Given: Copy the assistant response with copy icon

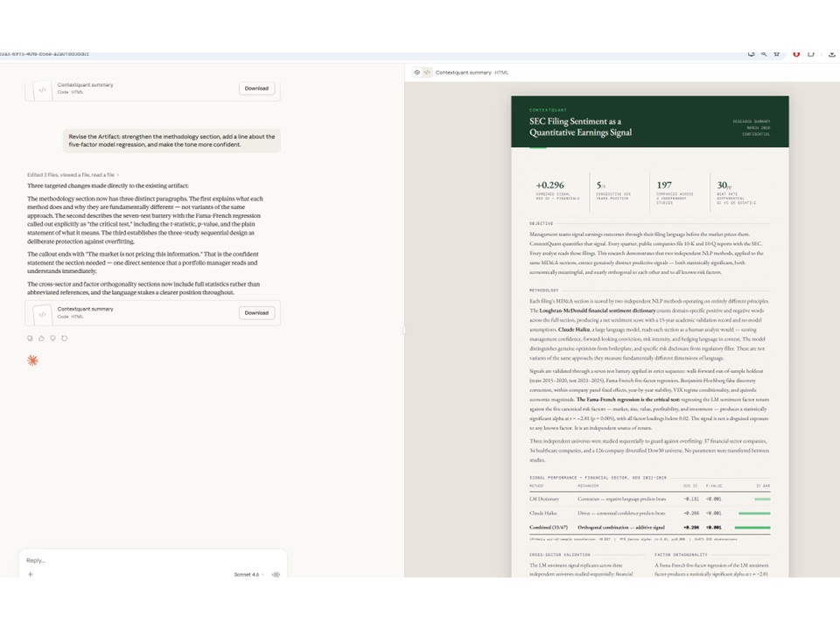Looking at the screenshot, I should (30, 338).
